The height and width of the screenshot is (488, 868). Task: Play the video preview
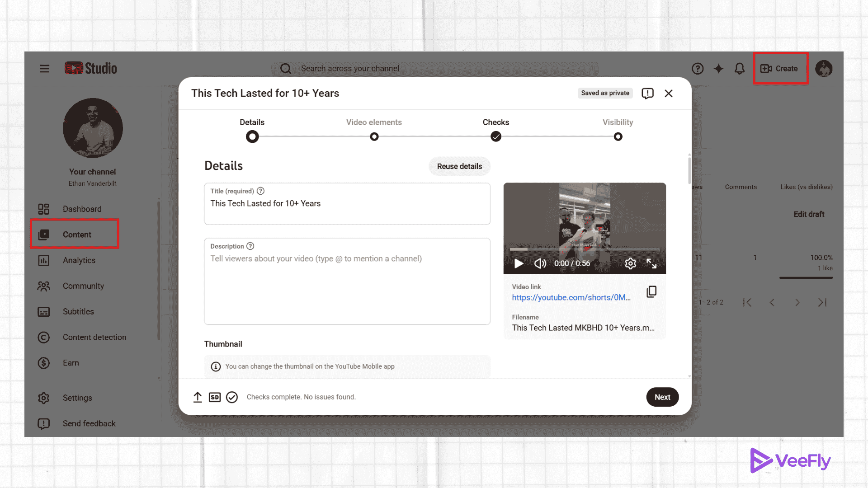click(518, 263)
